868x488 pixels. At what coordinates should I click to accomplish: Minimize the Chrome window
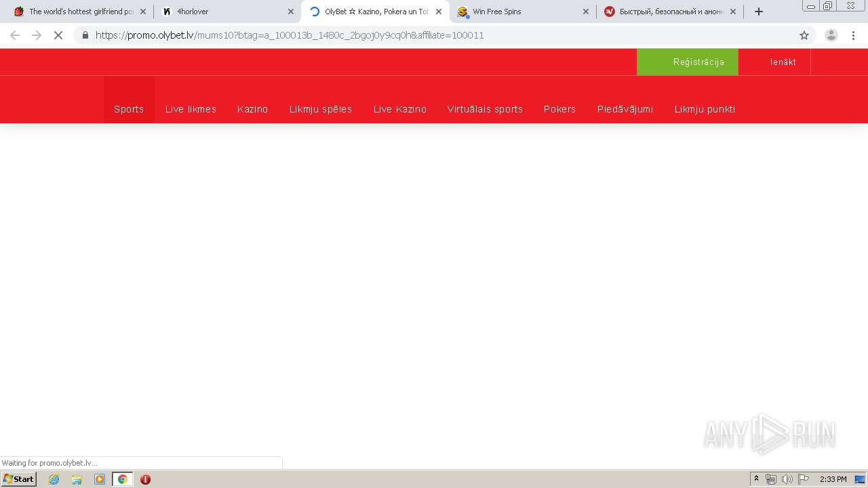tap(811, 6)
